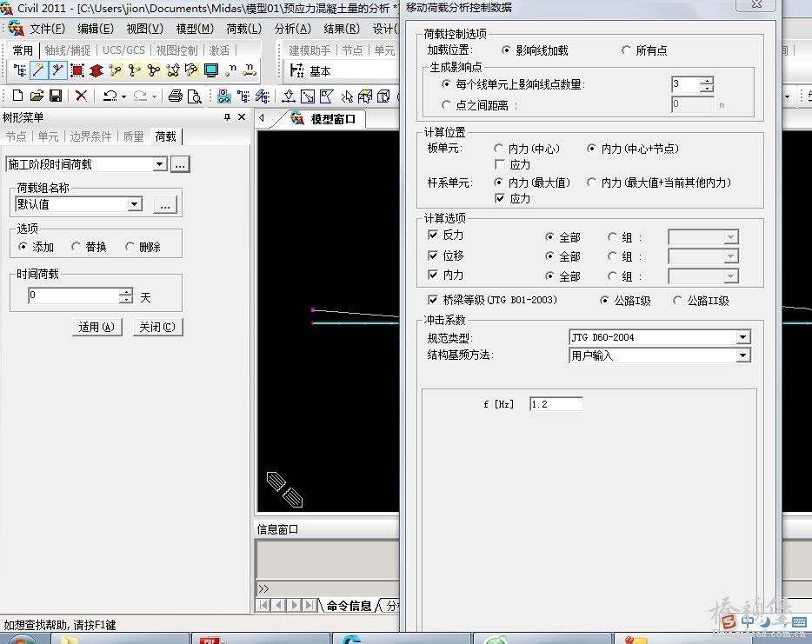Open 分析(A) menu
The width and height of the screenshot is (812, 644).
pyautogui.click(x=293, y=29)
